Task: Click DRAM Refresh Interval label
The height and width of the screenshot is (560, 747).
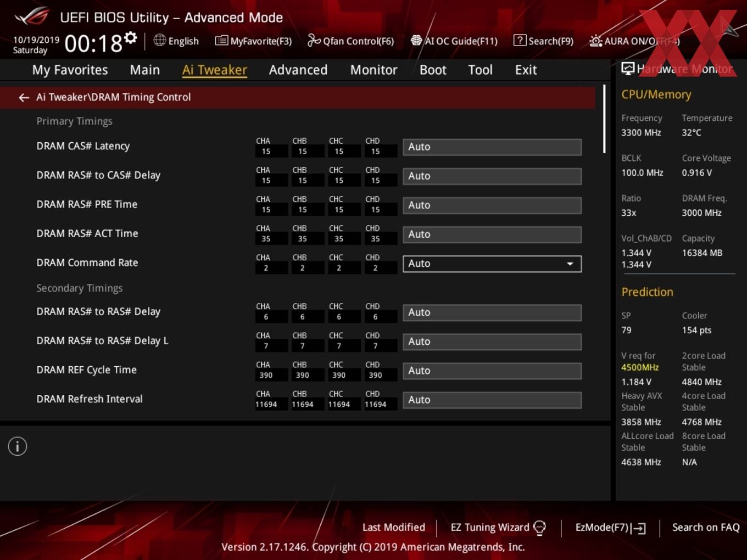Action: click(x=90, y=399)
